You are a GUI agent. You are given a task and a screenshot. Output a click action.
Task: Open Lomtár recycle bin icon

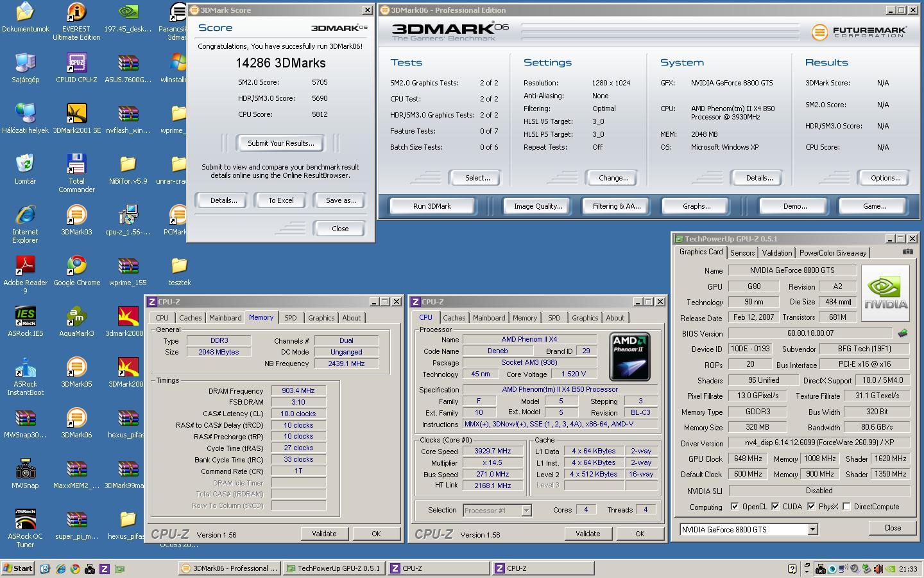click(x=25, y=169)
